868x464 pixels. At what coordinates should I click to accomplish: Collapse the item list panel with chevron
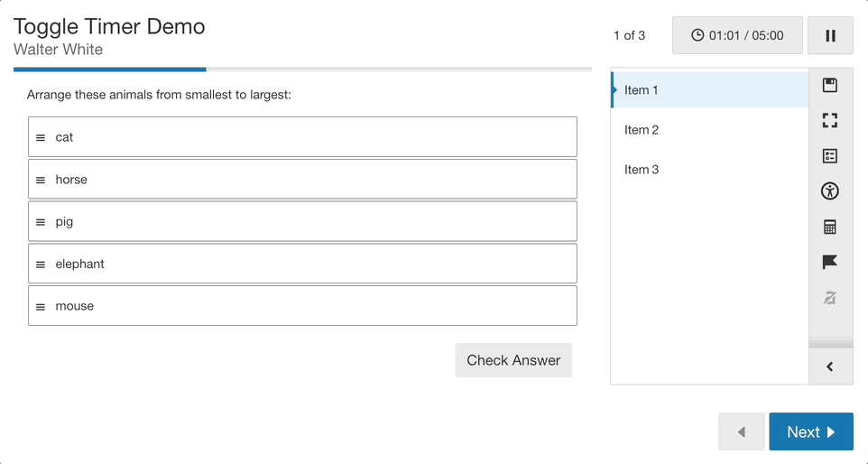[830, 367]
